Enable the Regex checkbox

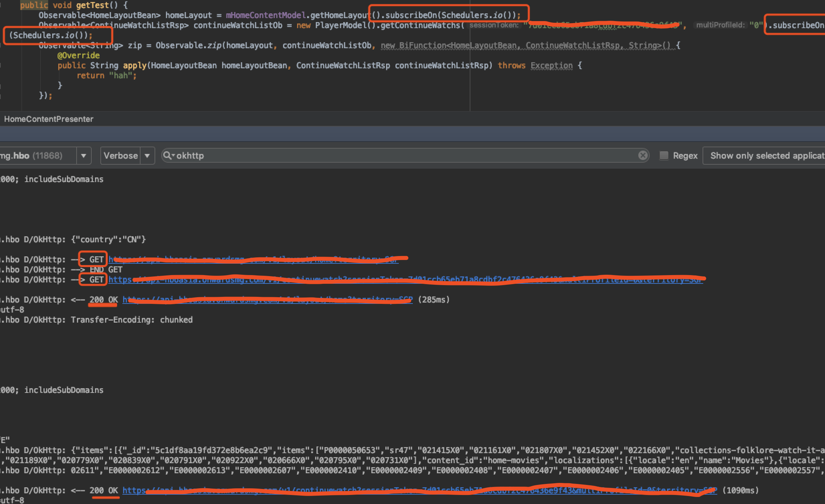pos(664,155)
